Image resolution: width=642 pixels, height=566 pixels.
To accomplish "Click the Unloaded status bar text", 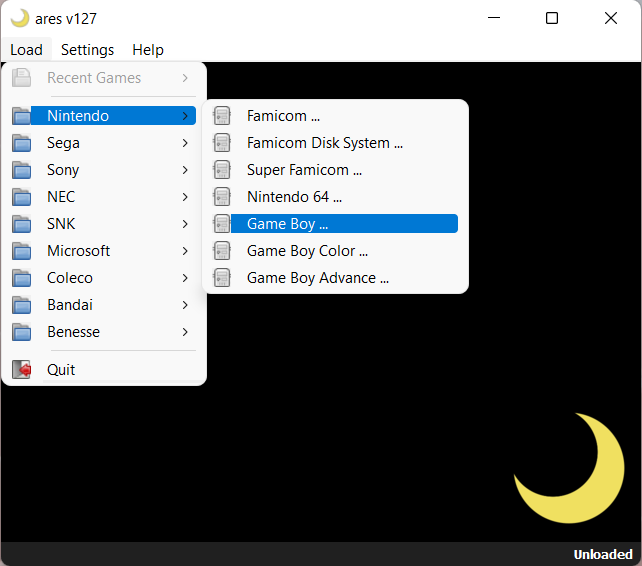I will [603, 555].
